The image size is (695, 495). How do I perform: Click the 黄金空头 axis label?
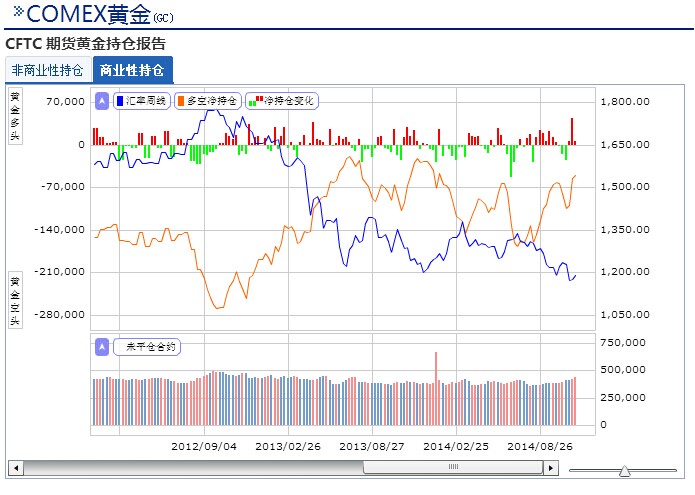[x=15, y=301]
